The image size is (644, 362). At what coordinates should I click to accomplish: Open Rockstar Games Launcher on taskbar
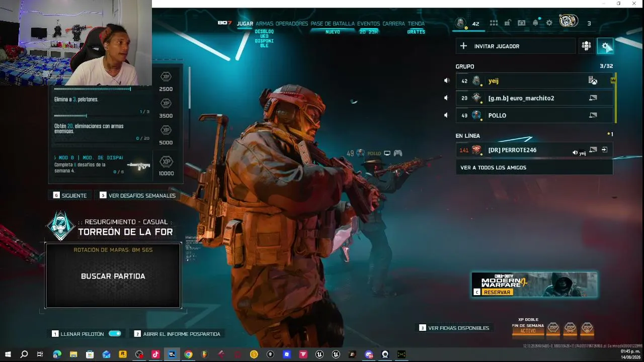pyautogui.click(x=123, y=354)
